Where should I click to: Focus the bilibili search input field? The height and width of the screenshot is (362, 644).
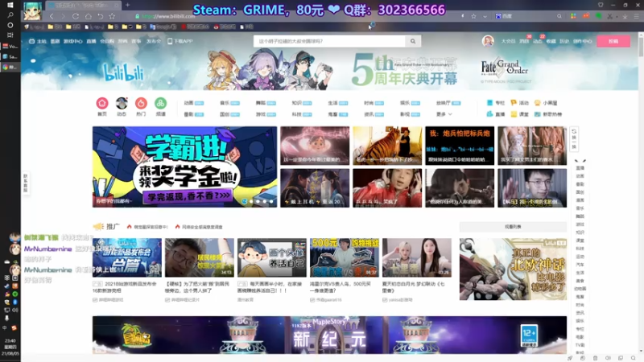click(x=329, y=41)
